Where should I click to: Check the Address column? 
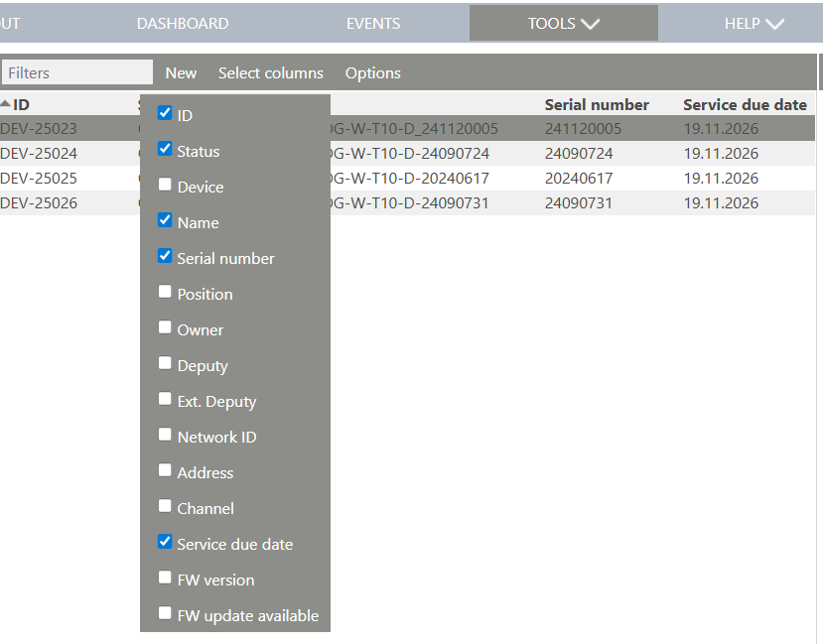[165, 469]
